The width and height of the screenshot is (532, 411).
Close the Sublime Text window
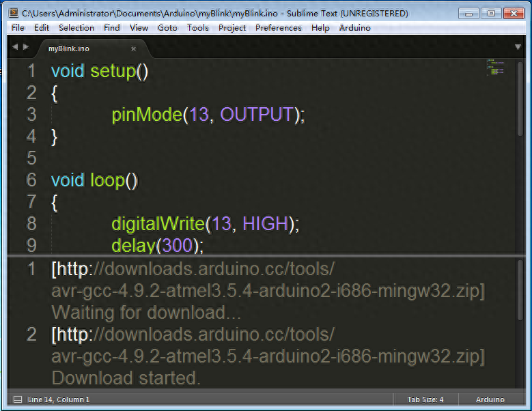tap(514, 14)
